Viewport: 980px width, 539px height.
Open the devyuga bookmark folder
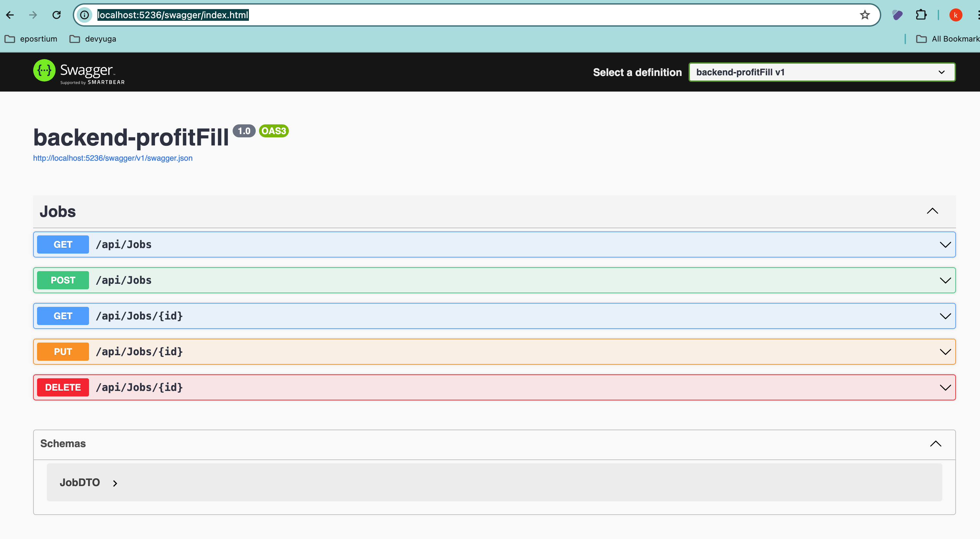93,39
